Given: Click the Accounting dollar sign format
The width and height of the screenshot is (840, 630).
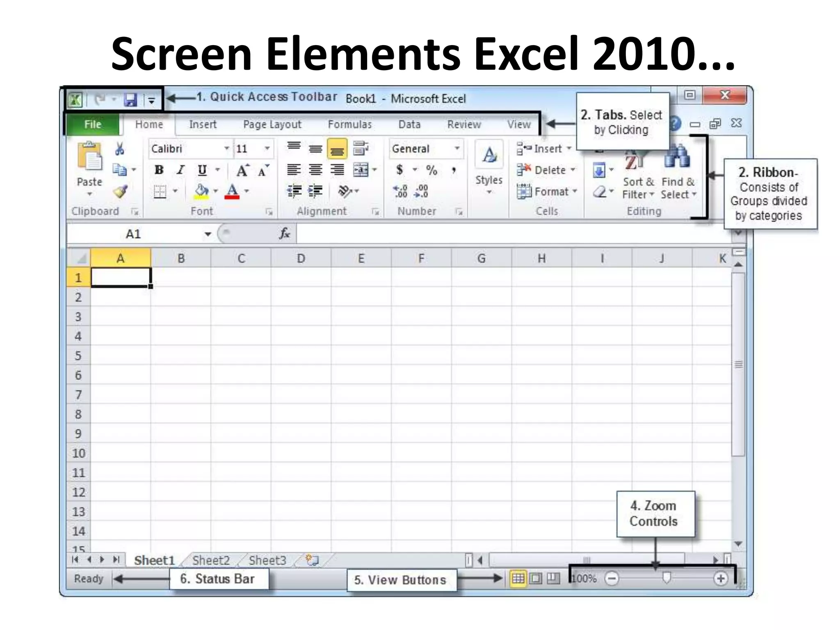Looking at the screenshot, I should (x=399, y=169).
